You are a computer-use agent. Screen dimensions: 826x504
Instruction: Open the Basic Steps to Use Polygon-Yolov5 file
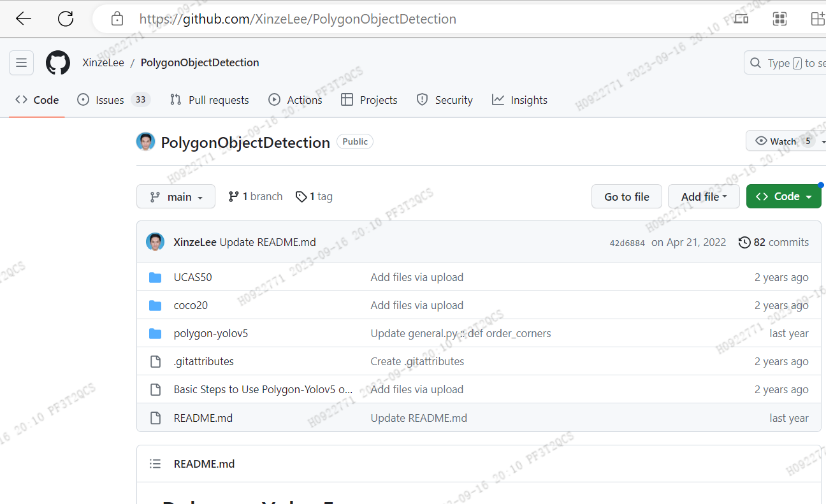[263, 389]
